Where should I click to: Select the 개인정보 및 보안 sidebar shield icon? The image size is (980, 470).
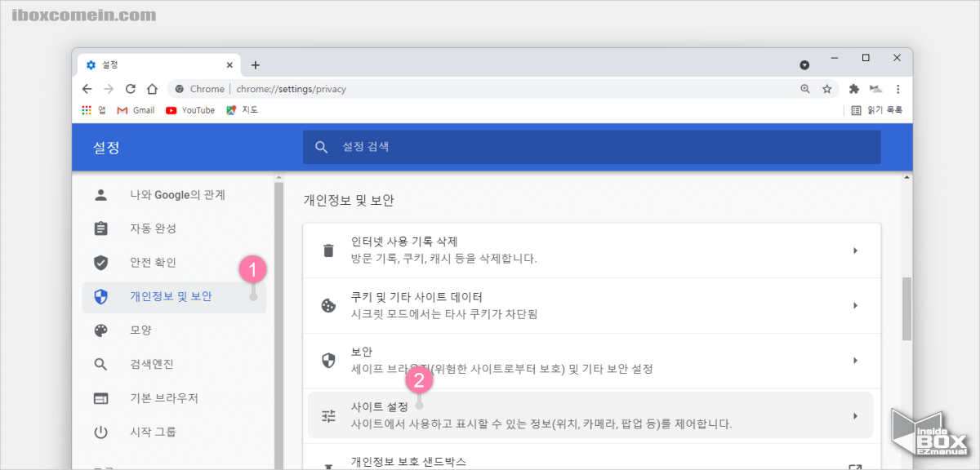[101, 296]
